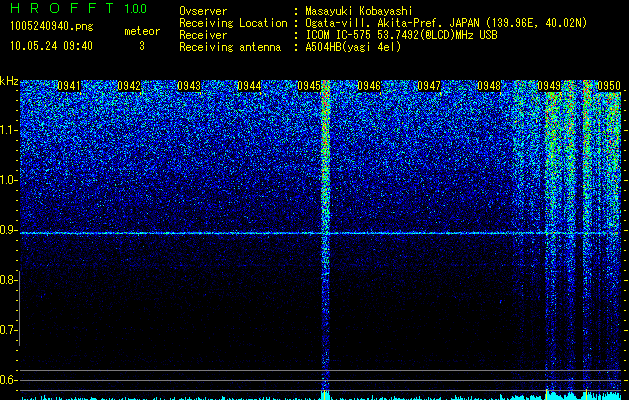Click the meteor label
This screenshot has height=400, width=629.
[x=142, y=31]
